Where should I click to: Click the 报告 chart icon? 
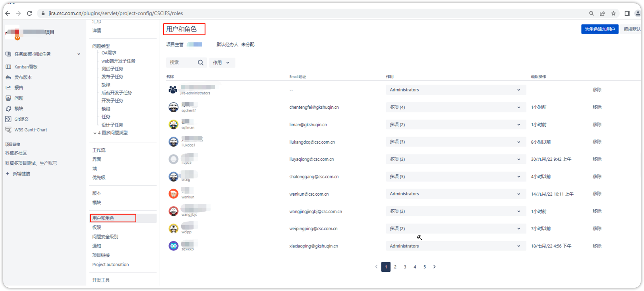(8, 88)
